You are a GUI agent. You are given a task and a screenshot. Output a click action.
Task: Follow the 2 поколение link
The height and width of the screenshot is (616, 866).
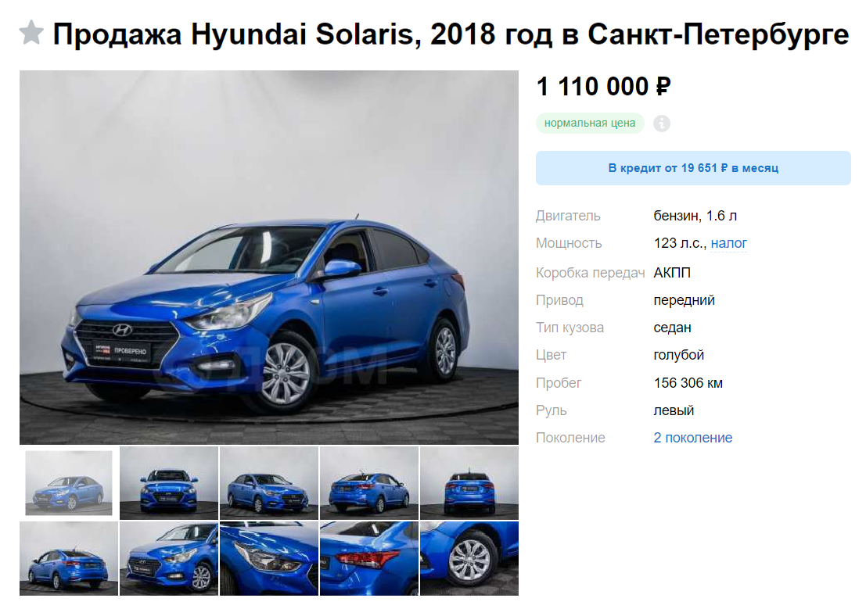[x=692, y=438]
